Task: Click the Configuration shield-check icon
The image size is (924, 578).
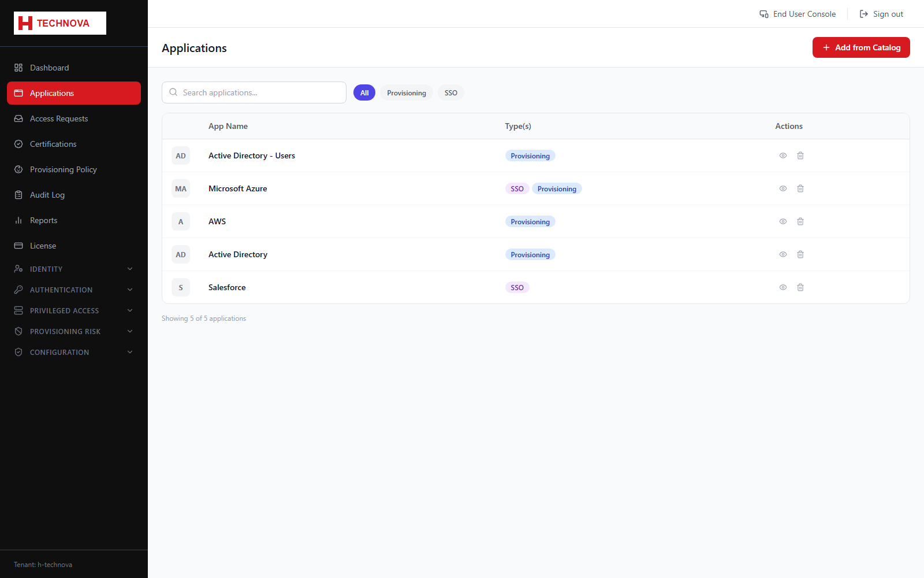Action: coord(18,352)
